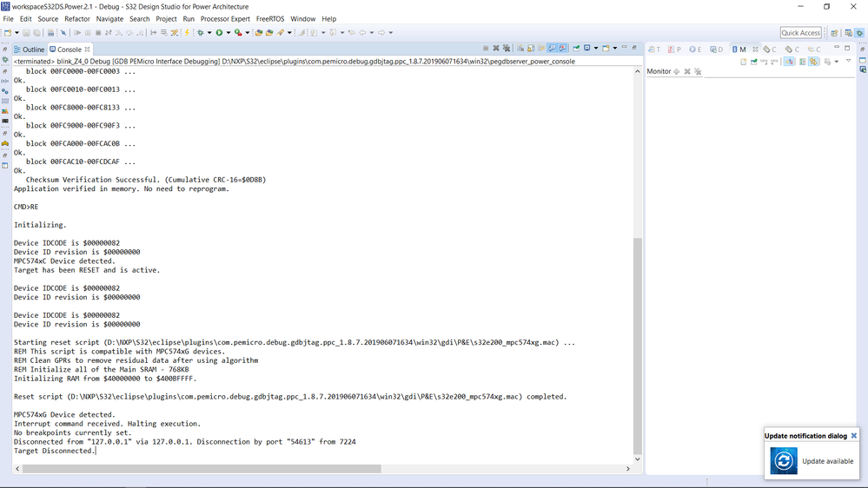Click New Memory View icon
Image resolution: width=868 pixels, height=488 pixels.
tap(743, 62)
